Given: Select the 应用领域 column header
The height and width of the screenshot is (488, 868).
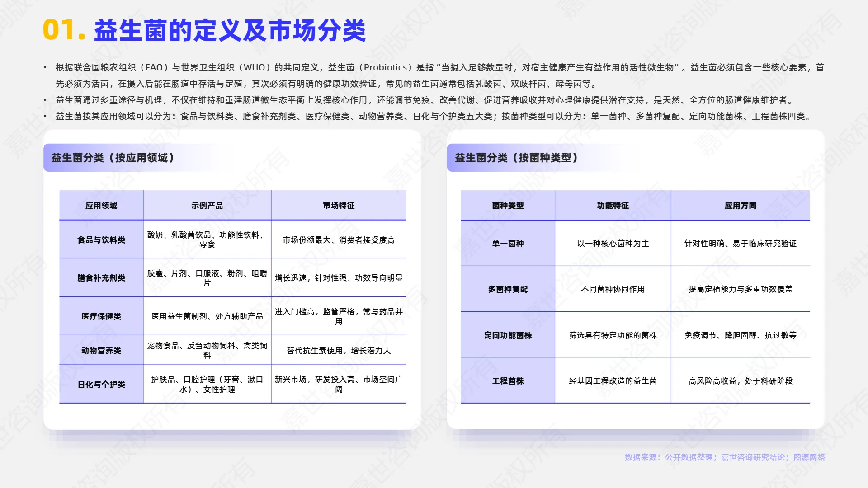Looking at the screenshot, I should (x=101, y=205).
